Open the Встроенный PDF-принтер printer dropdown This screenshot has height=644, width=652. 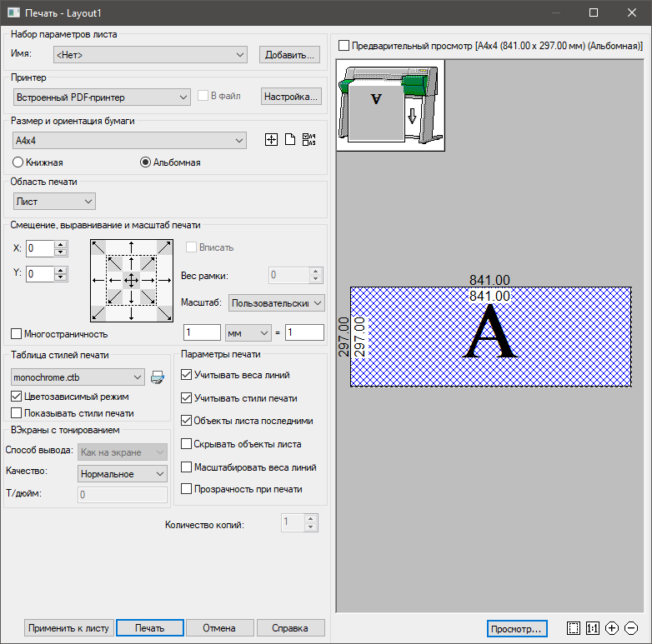click(102, 97)
